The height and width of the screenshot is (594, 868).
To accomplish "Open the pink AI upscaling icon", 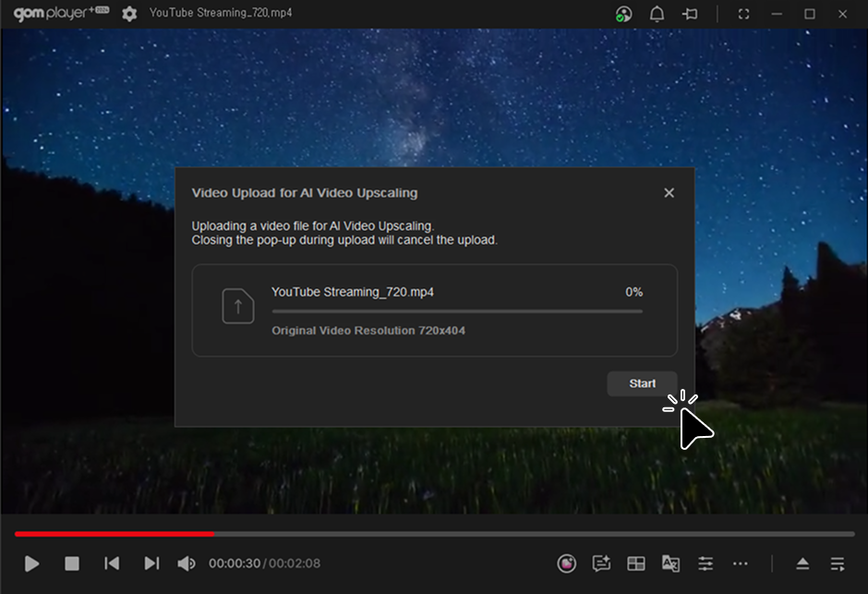I will pyautogui.click(x=567, y=563).
